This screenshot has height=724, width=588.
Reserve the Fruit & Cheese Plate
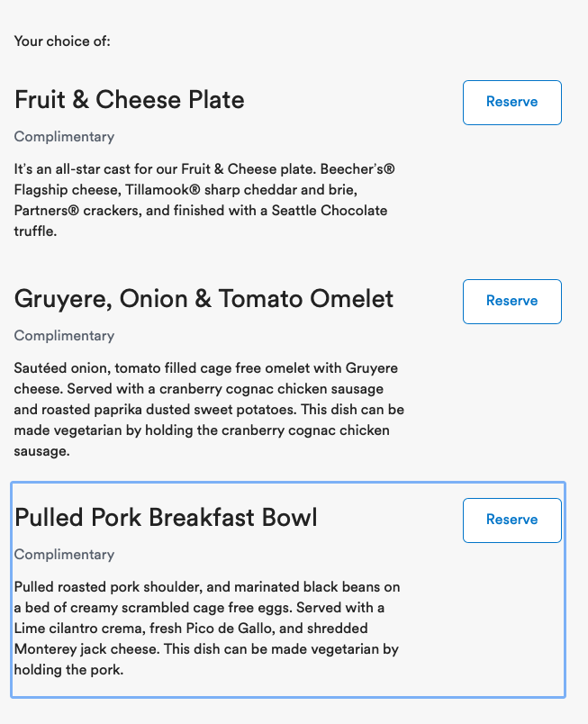coord(511,103)
